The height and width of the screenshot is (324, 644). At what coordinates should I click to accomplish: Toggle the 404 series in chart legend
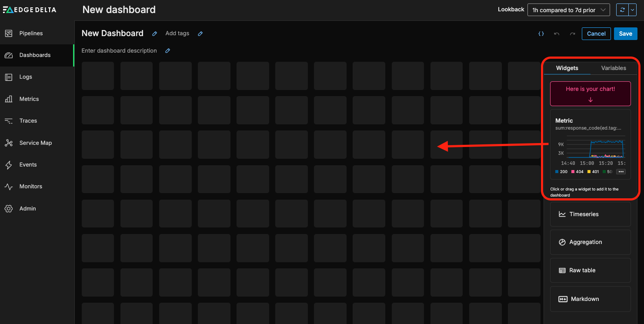coord(577,172)
